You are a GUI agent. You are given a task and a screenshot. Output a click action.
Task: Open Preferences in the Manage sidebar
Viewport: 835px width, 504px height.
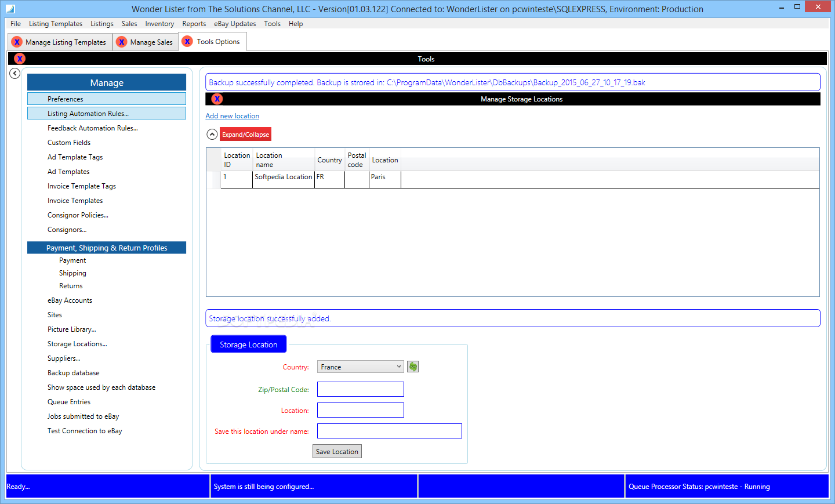point(107,99)
